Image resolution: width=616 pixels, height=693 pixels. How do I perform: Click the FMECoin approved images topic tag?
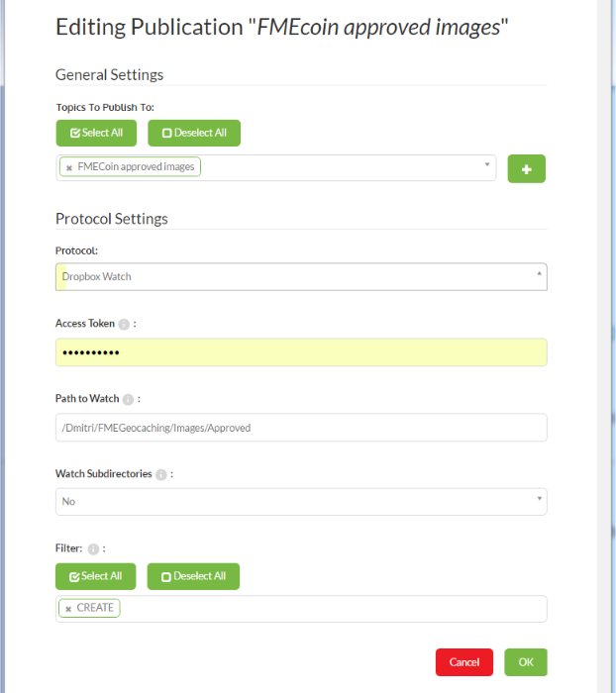click(136, 167)
